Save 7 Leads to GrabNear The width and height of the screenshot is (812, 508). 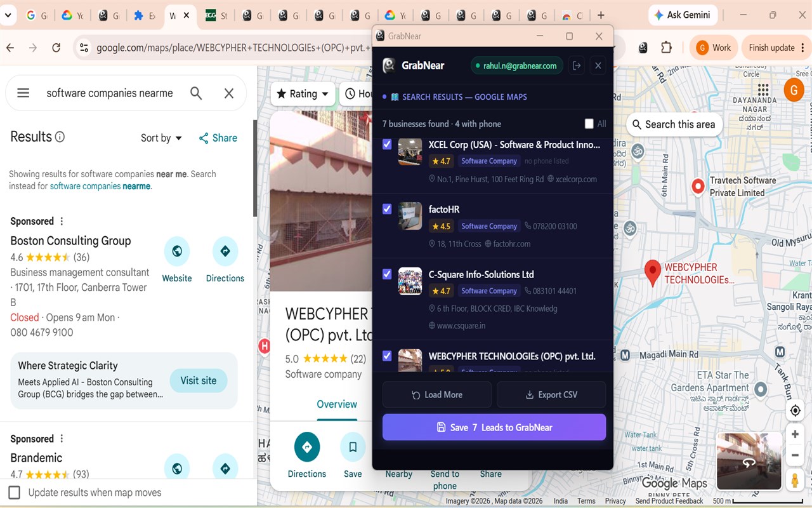tap(494, 427)
